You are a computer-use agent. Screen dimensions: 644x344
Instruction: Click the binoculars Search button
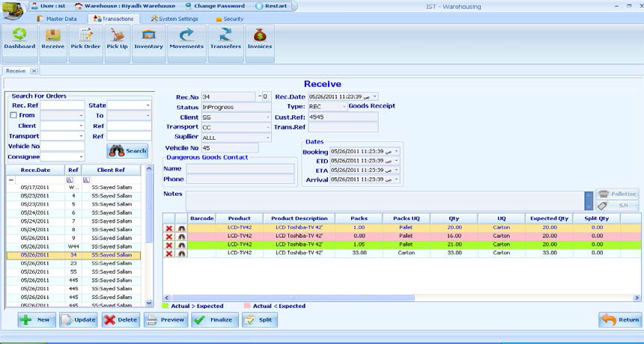point(127,150)
